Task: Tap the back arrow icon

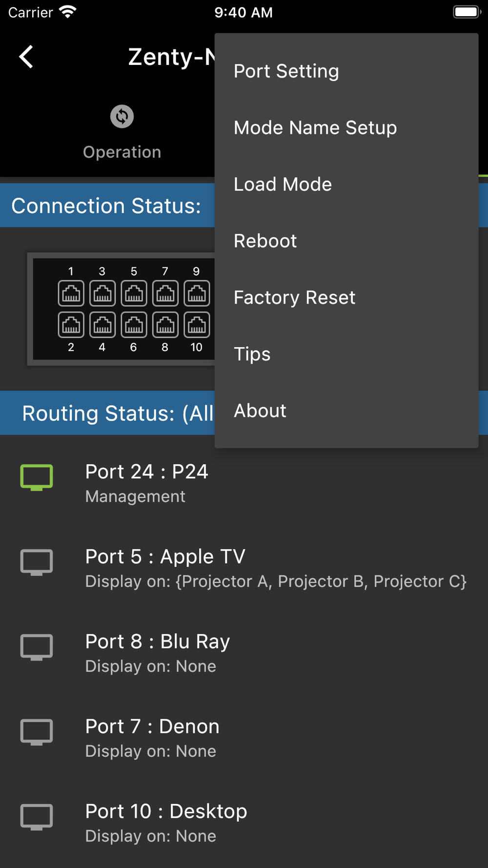Action: (x=26, y=57)
